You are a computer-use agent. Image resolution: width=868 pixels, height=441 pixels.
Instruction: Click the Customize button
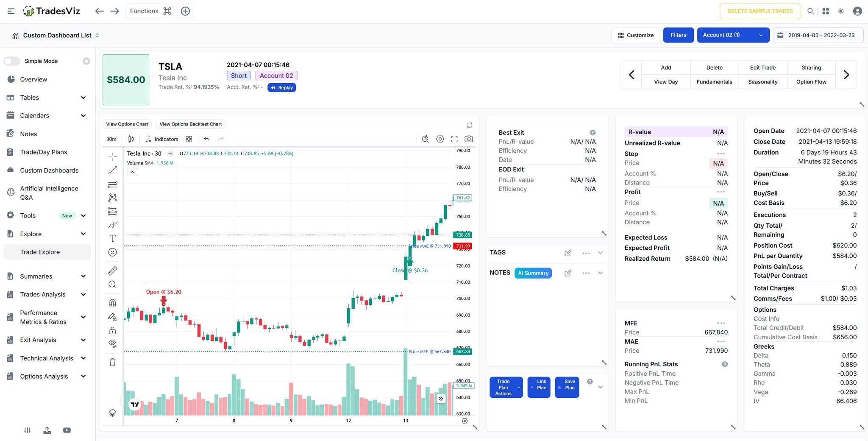point(635,35)
